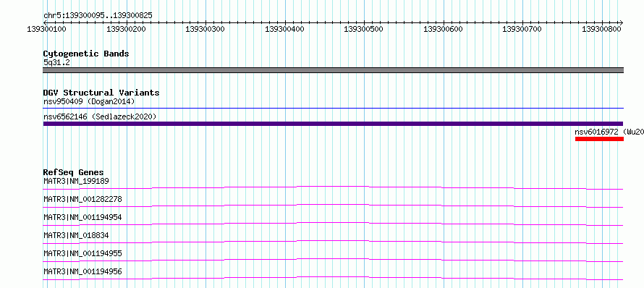
Task: Click the Cytogenetic Bands track title
Action: [86, 54]
